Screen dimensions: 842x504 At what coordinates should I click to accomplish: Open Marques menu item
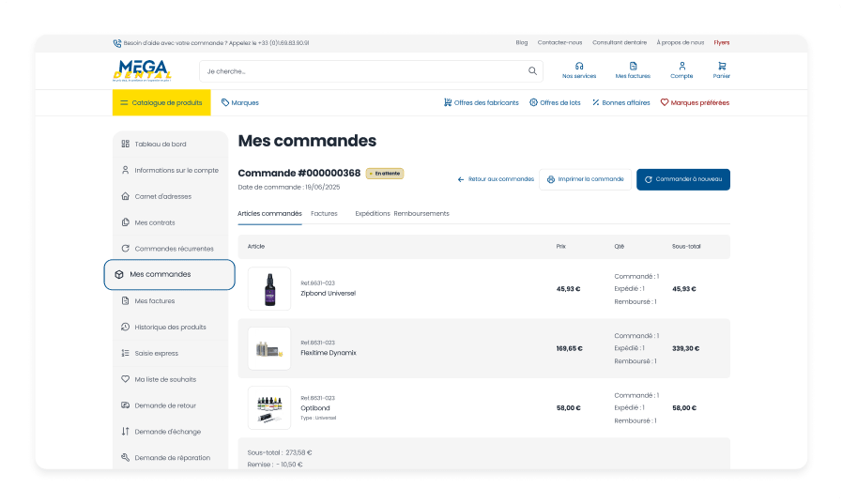pos(240,102)
